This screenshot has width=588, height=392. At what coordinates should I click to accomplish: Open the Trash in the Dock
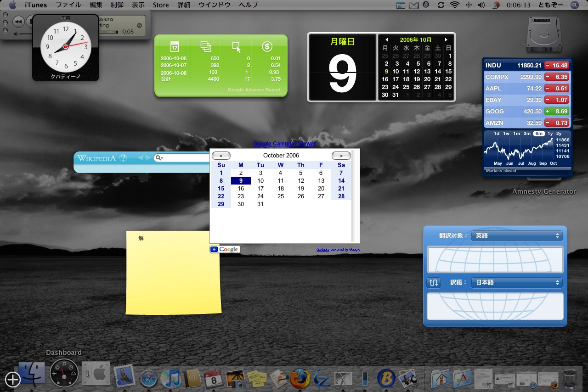coord(570,379)
